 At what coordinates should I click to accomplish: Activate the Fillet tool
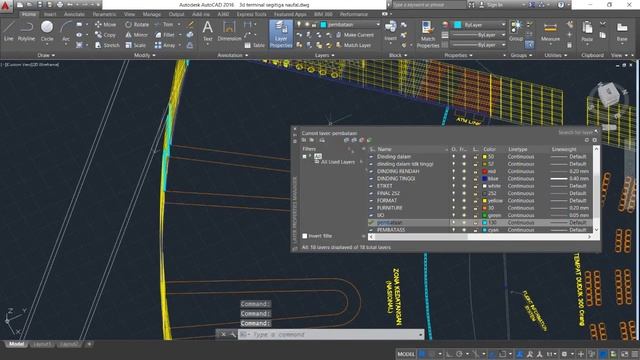[x=165, y=35]
